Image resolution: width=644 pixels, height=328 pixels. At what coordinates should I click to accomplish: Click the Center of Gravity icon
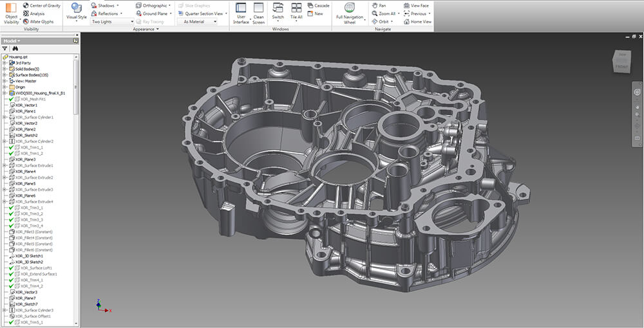click(x=25, y=5)
